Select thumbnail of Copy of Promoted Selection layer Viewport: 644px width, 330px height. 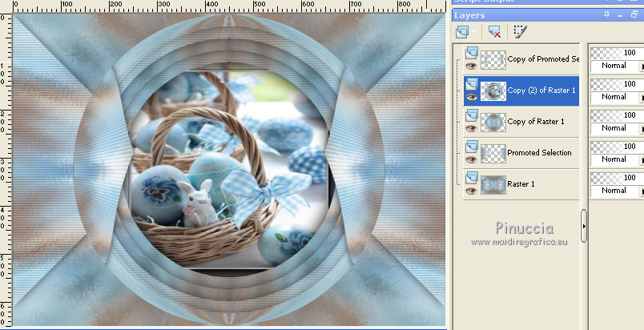coord(493,59)
